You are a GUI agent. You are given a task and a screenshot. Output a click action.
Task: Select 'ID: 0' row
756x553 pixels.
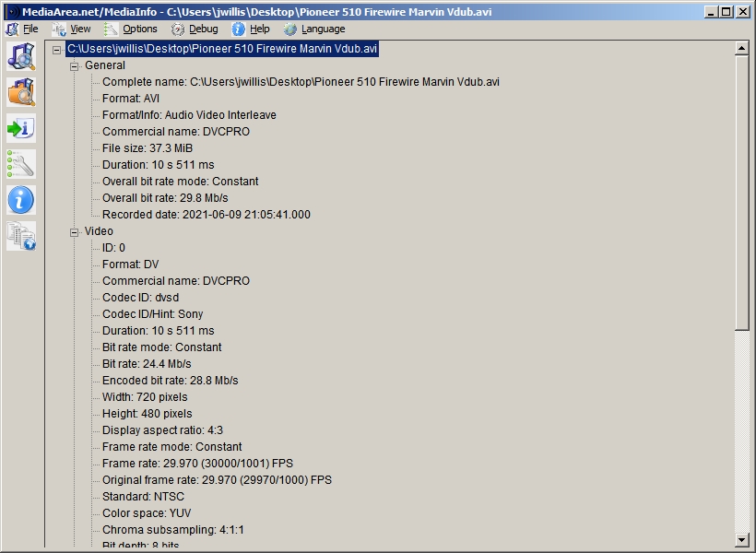pyautogui.click(x=113, y=248)
